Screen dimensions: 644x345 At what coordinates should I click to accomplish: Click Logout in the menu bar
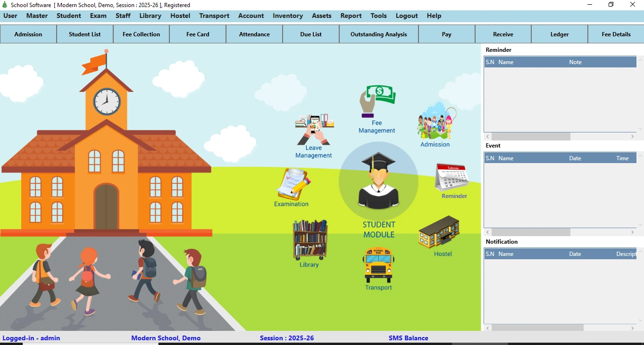pos(407,16)
